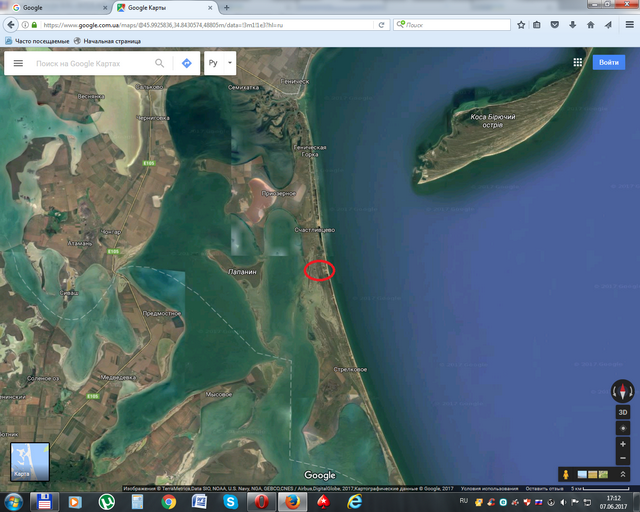Open the address bar history dropdown
The height and width of the screenshot is (512, 640).
click(367, 24)
